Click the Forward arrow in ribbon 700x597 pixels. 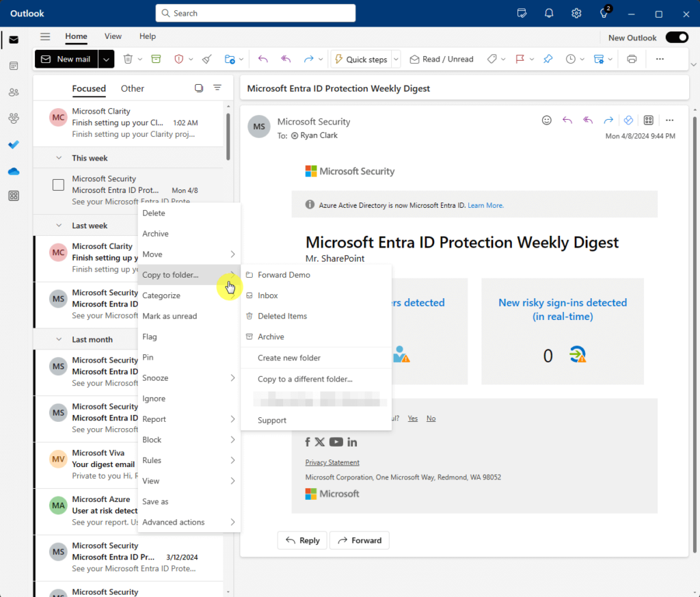coord(308,59)
